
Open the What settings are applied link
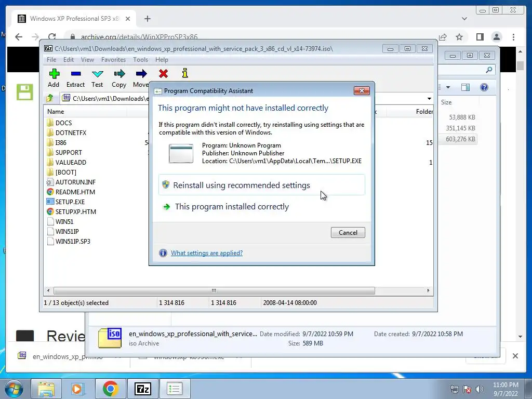[x=207, y=253]
